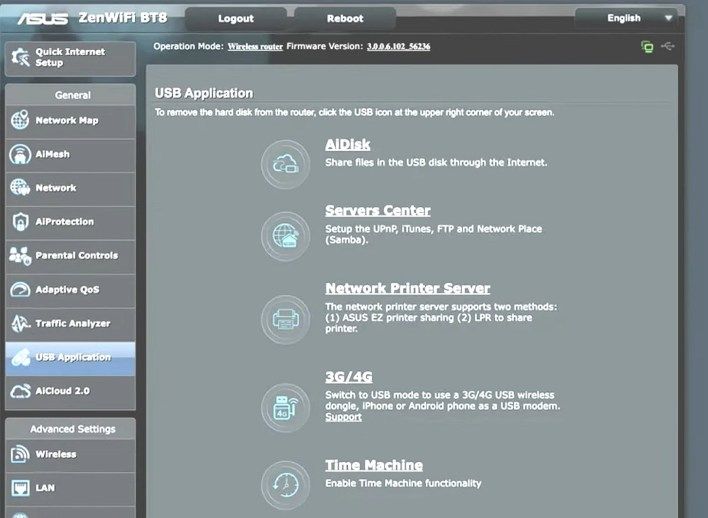Select Network Map in sidebar

pyautogui.click(x=69, y=121)
